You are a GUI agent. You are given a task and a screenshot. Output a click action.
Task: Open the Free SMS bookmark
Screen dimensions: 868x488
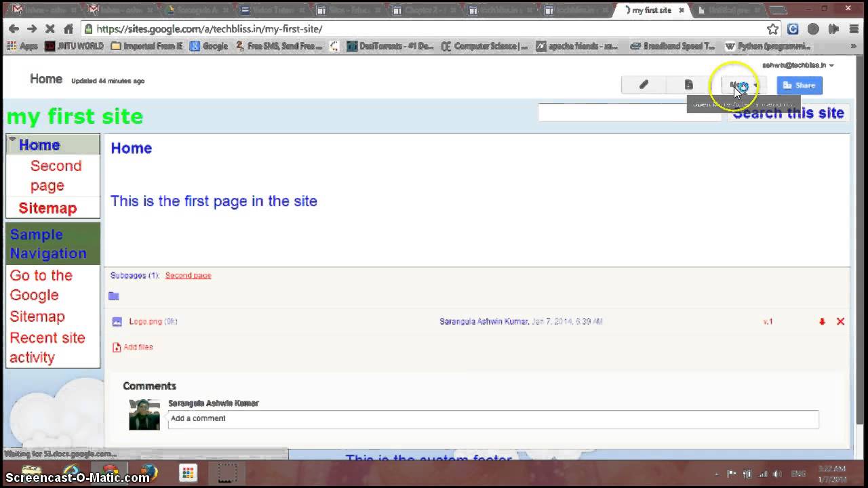(x=279, y=46)
